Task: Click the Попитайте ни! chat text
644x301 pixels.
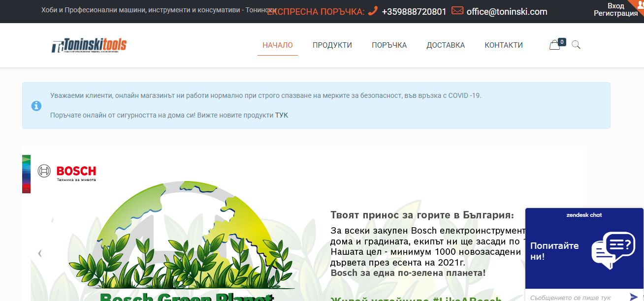Action: coord(554,251)
